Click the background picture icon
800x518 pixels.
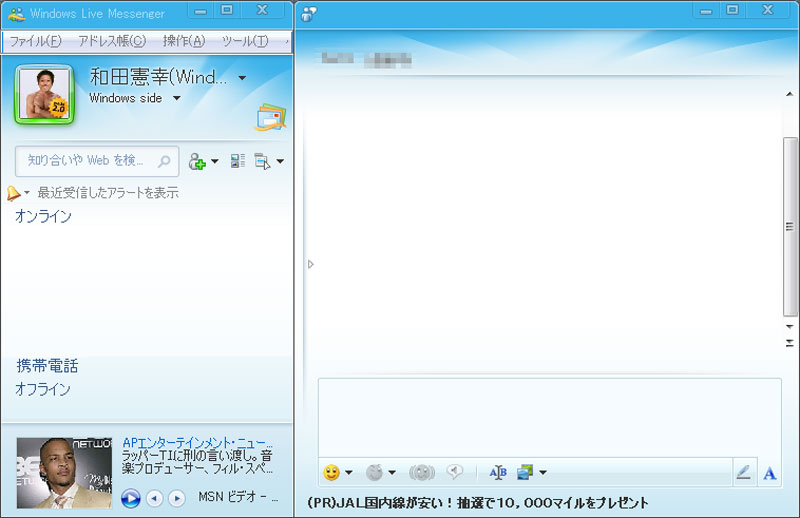coord(524,473)
